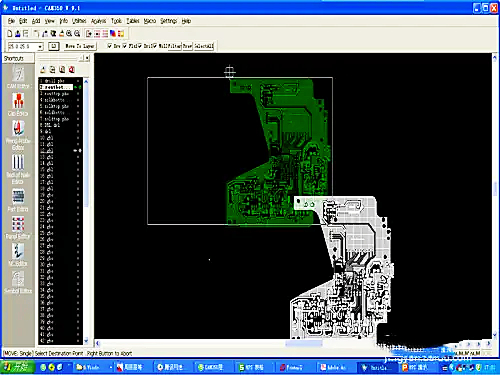The width and height of the screenshot is (500, 375).
Task: Open the 25.0:25.0 grid size dropdown
Action: pos(40,46)
